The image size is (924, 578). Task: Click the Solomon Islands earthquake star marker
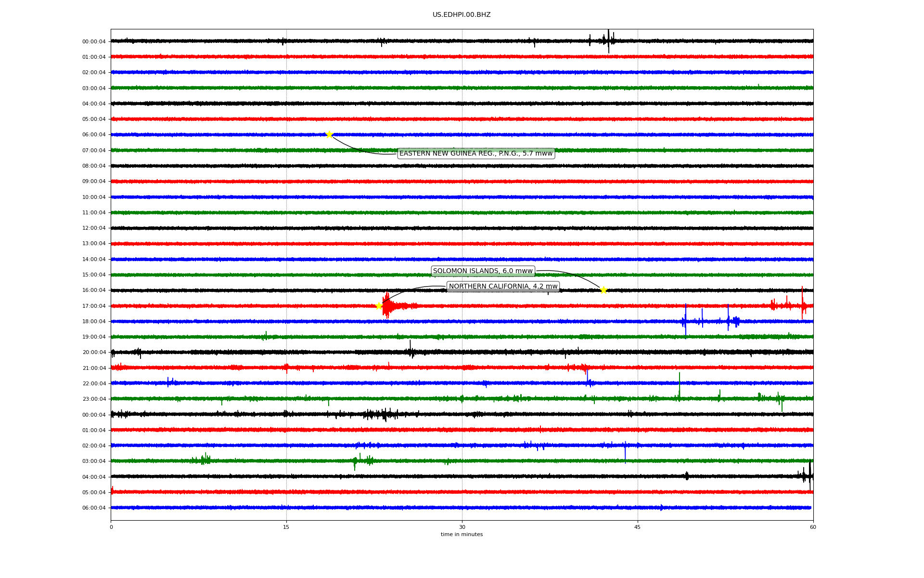[603, 290]
